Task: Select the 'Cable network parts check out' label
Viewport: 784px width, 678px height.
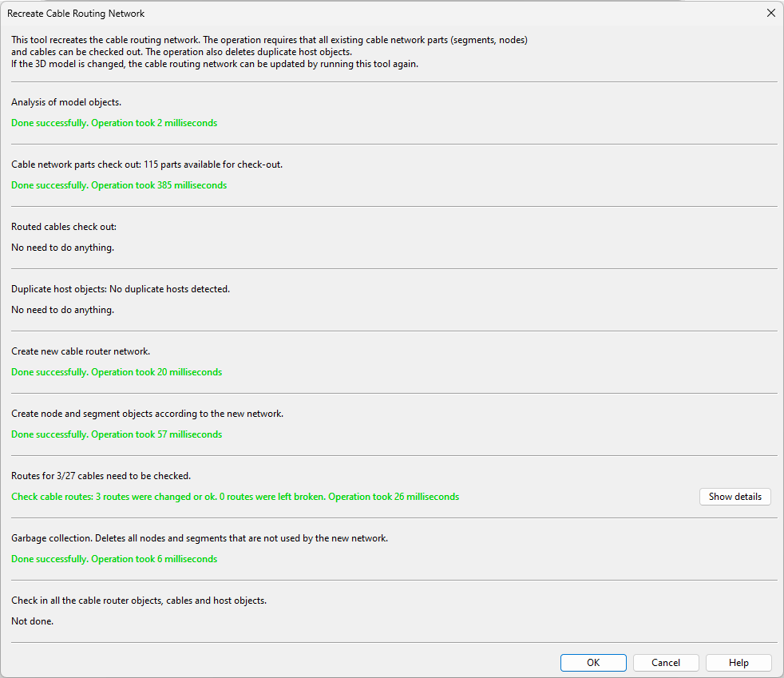Action: click(x=147, y=165)
